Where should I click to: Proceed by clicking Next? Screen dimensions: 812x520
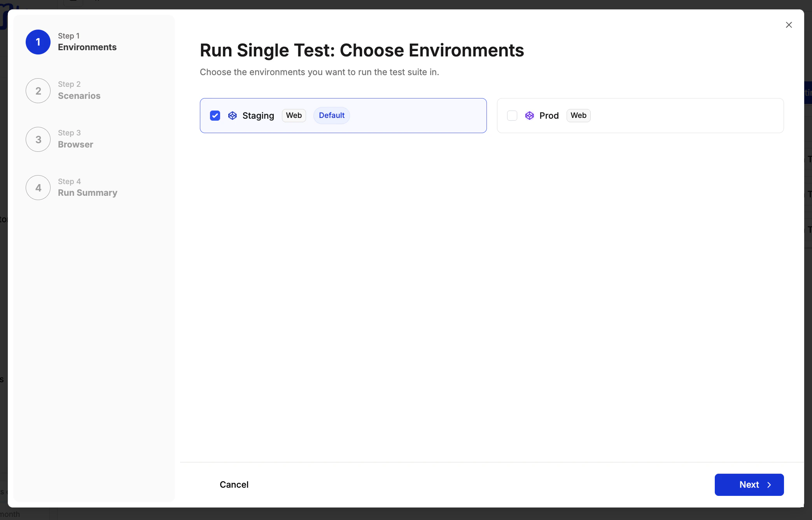(x=749, y=485)
